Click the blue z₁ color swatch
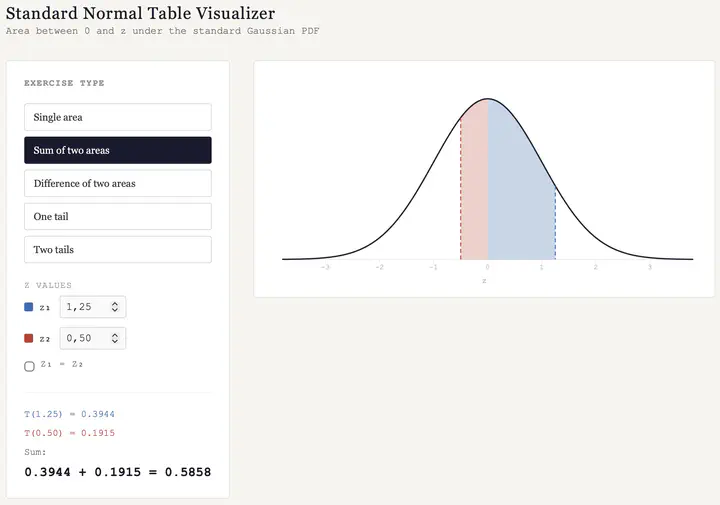This screenshot has width=720, height=505. tap(29, 307)
